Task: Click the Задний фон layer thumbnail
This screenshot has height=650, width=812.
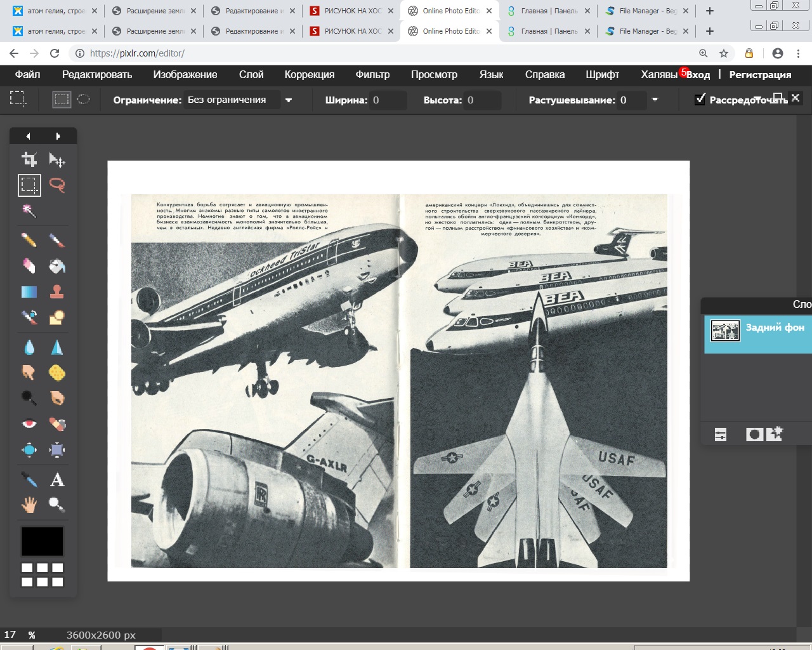Action: (725, 331)
